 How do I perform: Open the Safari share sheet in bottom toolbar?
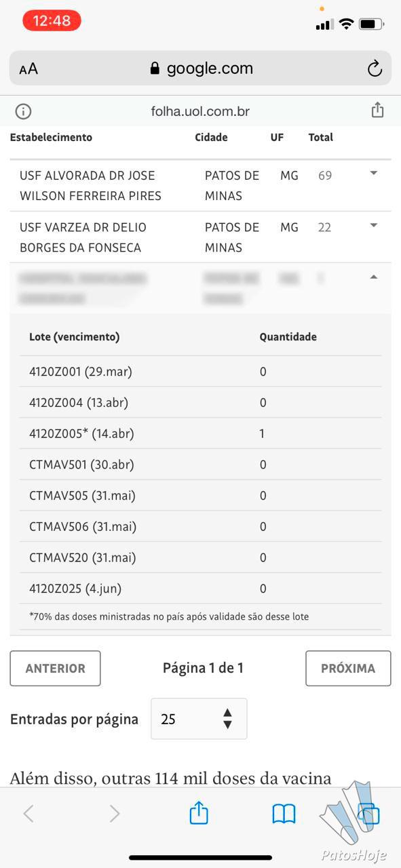click(x=199, y=812)
